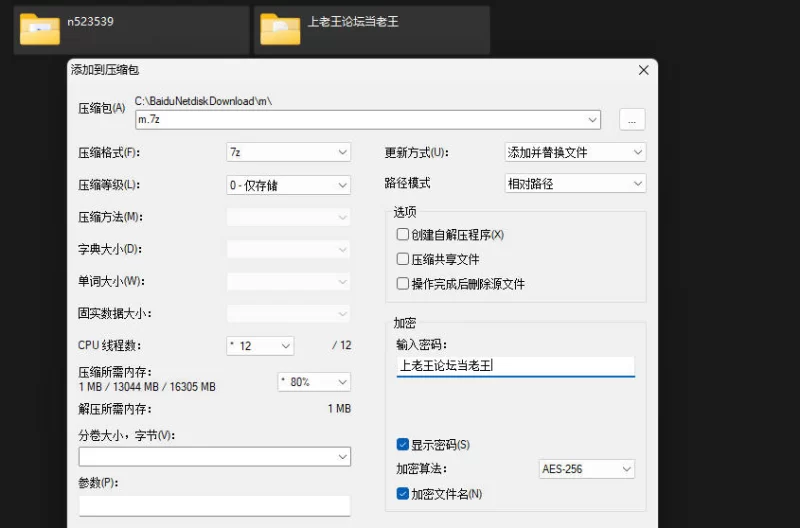
Task: Uncheck 加密文件名(N) checkbox
Action: (403, 493)
